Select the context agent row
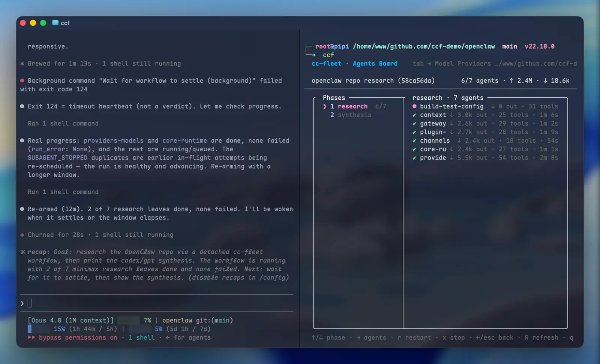 [485, 115]
